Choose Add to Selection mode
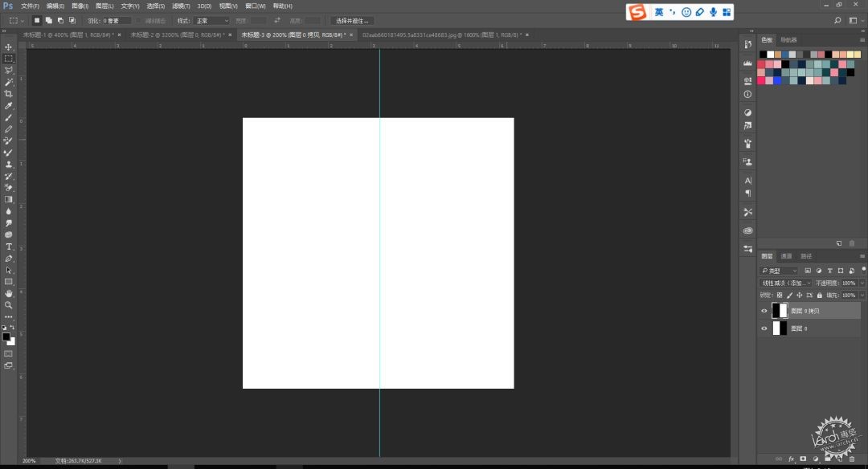Viewport: 868px width, 469px height. 49,20
